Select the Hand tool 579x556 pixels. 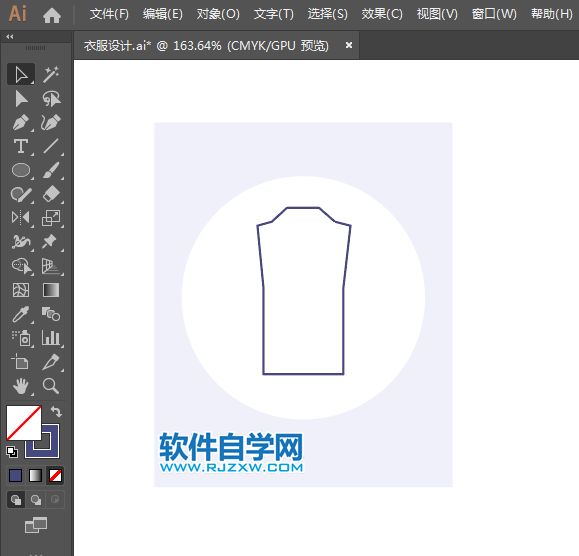point(21,386)
